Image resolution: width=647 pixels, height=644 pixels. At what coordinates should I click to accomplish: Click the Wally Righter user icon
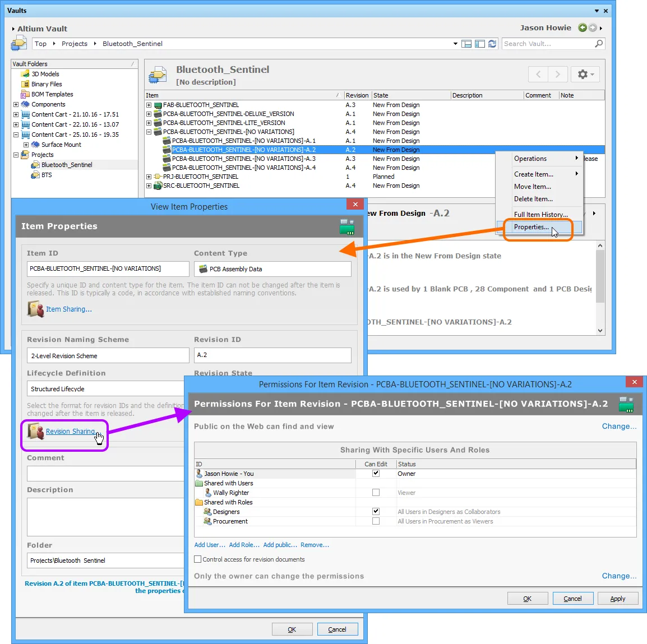(x=209, y=492)
